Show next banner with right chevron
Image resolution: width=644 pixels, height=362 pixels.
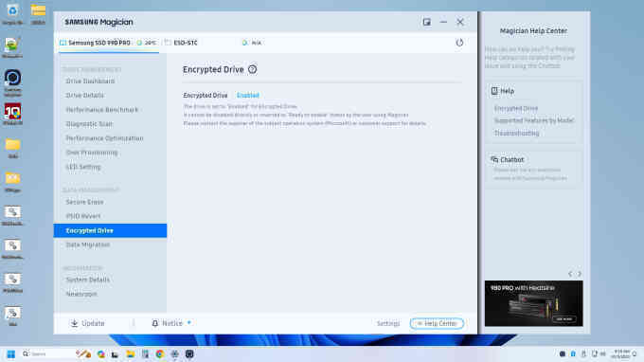[579, 274]
